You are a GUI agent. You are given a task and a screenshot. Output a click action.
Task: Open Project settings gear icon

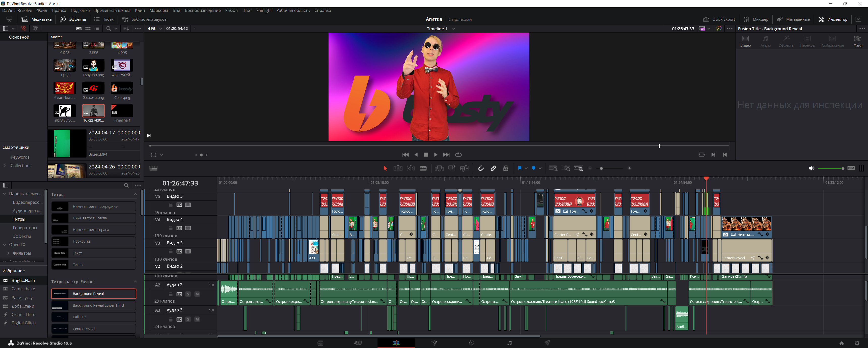pyautogui.click(x=857, y=343)
